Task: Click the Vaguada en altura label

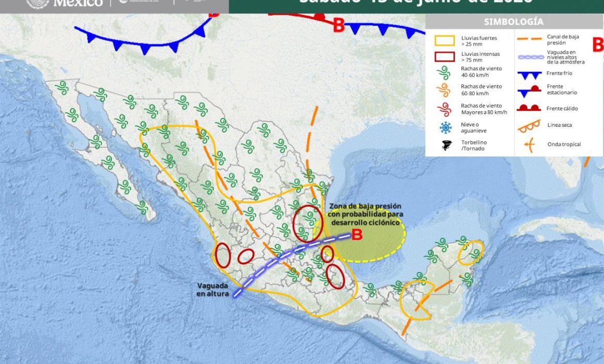Action: click(x=212, y=290)
